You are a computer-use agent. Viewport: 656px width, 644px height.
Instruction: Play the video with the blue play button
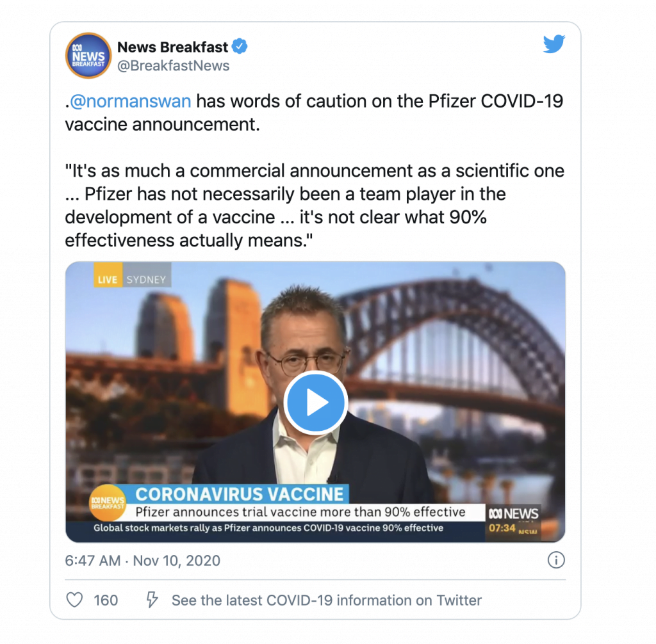(316, 402)
